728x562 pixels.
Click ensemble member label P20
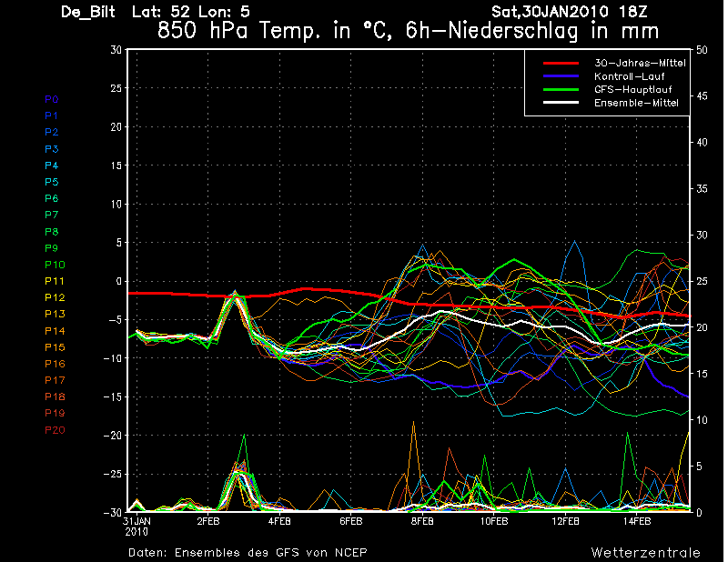tap(55, 430)
